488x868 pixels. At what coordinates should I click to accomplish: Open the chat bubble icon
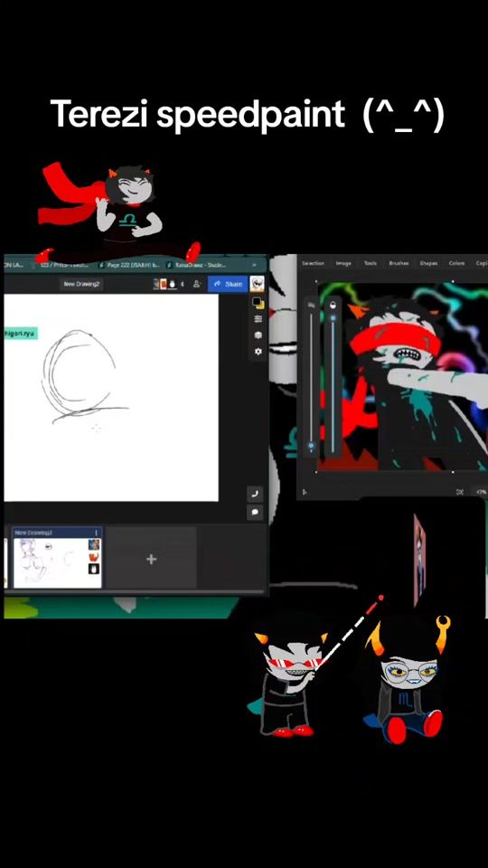(x=255, y=512)
